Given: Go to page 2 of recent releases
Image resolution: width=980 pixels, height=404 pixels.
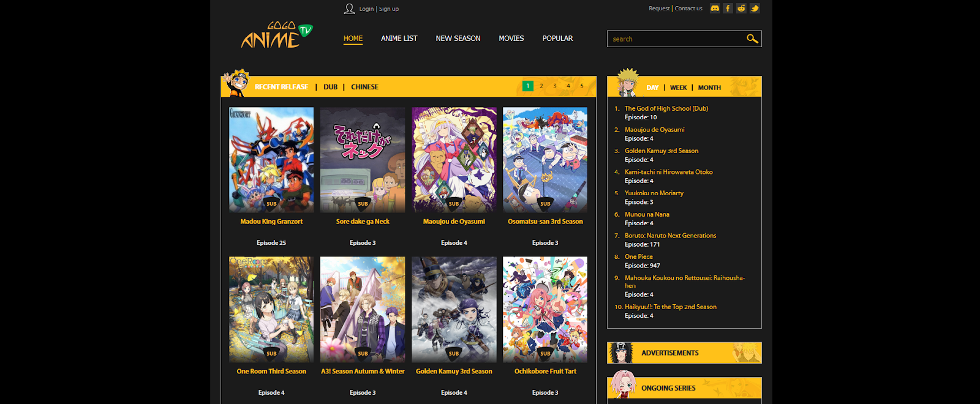Looking at the screenshot, I should [541, 86].
